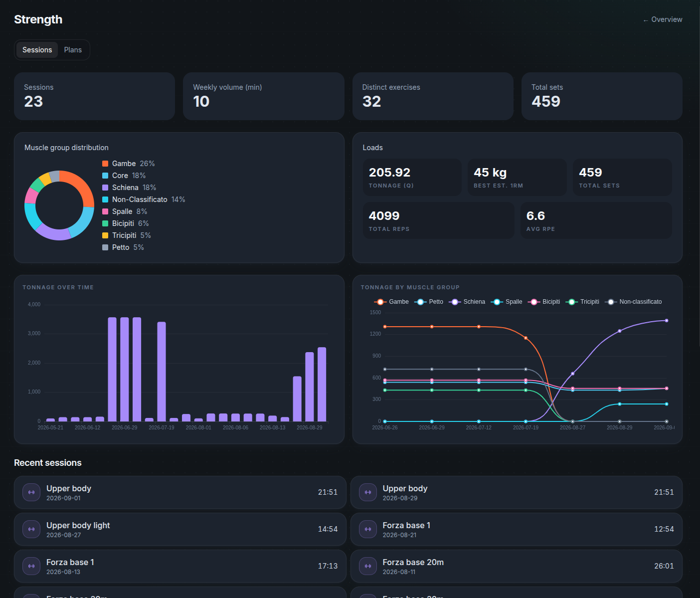Toggle the Tricipiti series in tonnage legend
Screen dimensions: 700x598
click(x=582, y=302)
